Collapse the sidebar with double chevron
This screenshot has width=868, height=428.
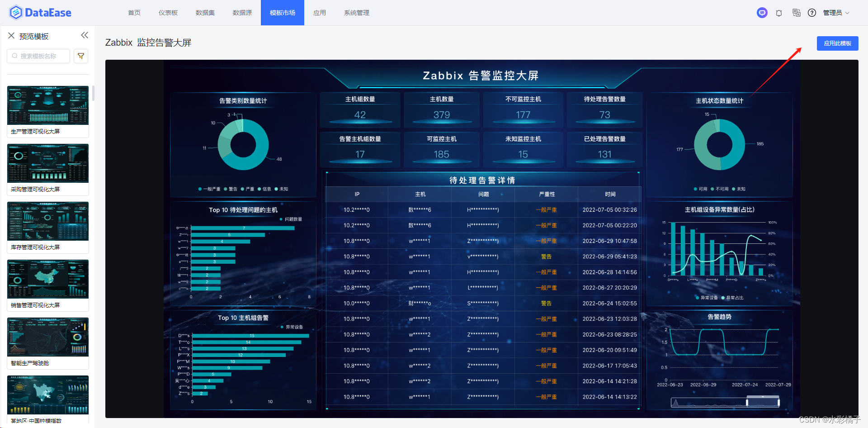(x=85, y=35)
